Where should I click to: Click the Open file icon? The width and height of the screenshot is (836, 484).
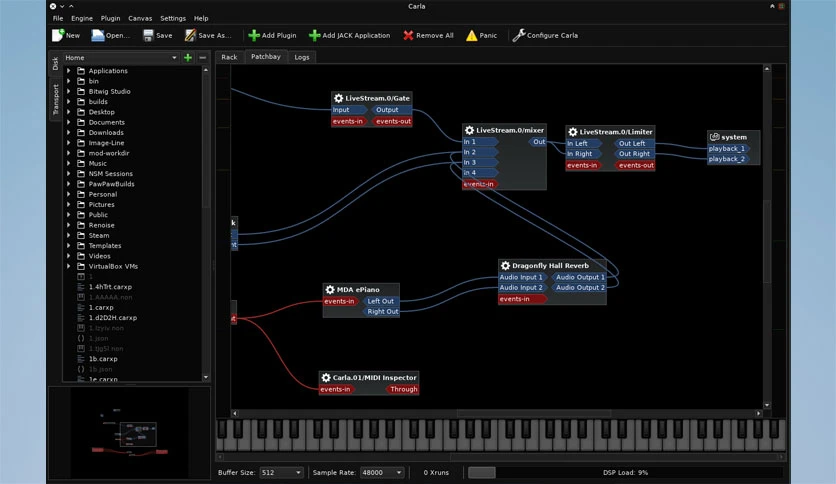[98, 35]
